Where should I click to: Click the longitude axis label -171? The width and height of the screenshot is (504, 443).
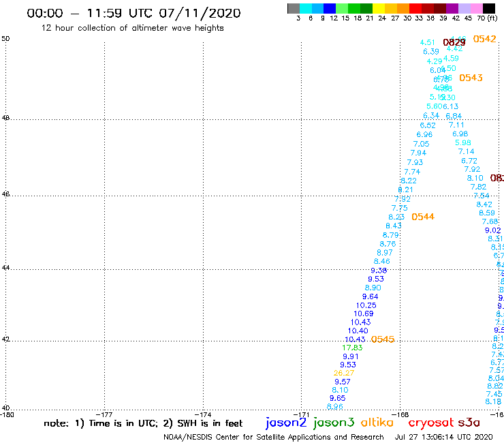(301, 415)
